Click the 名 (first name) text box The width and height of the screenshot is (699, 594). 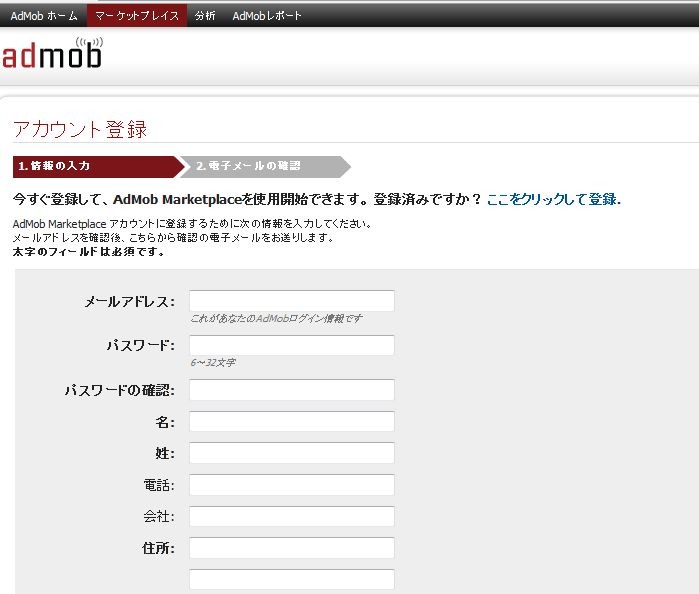point(291,422)
